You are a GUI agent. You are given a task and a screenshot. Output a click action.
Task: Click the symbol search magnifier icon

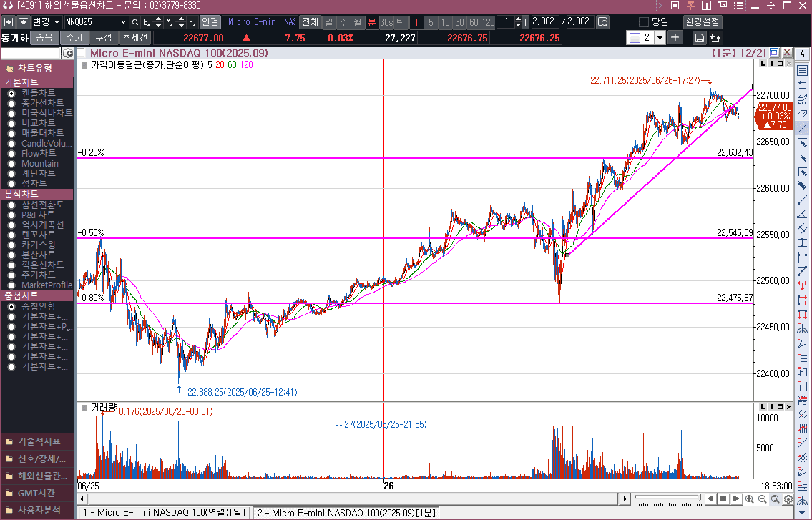tap(135, 22)
